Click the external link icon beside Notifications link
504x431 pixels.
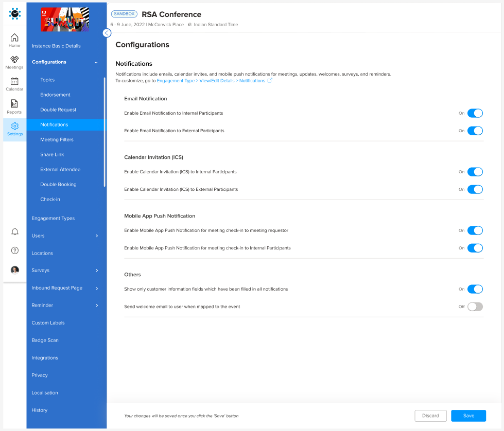point(270,80)
